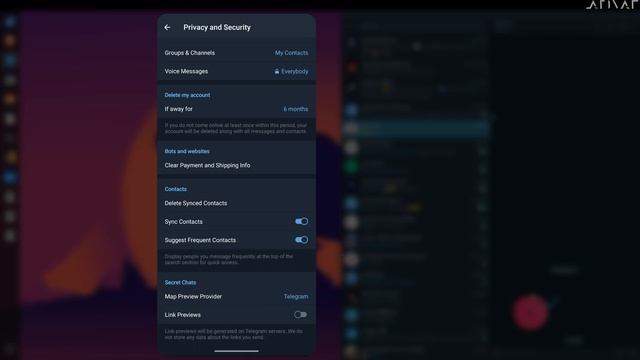The image size is (640, 360).
Task: Disable the Sync Contacts switch
Action: (301, 221)
